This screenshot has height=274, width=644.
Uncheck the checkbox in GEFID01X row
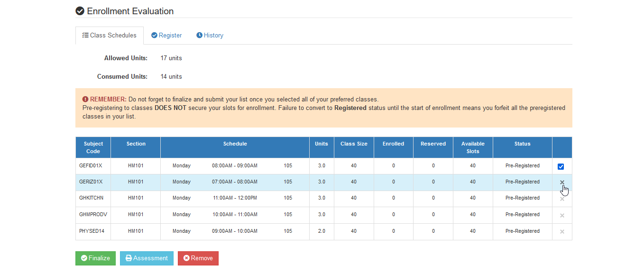(561, 166)
